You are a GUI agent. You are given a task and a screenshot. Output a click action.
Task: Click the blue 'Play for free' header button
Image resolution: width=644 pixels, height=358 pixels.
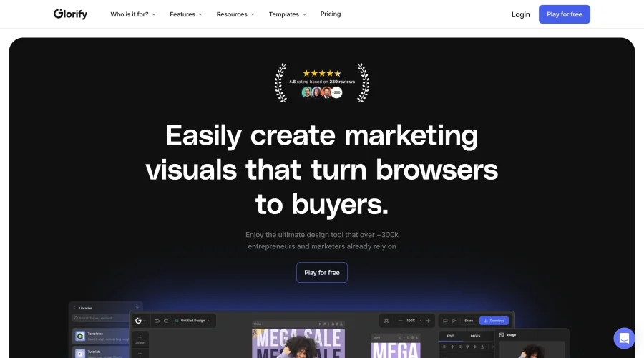(565, 14)
